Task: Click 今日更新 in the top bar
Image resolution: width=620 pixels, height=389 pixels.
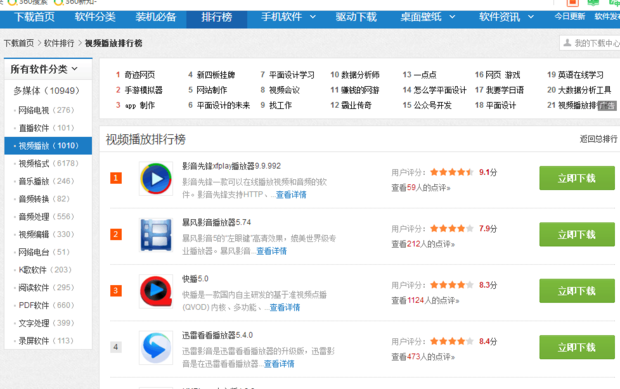Action: [x=569, y=17]
